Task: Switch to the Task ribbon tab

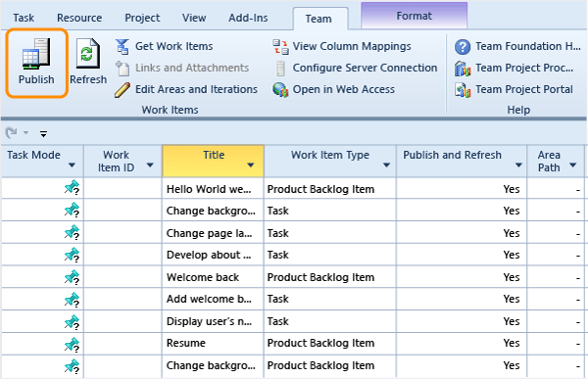Action: point(24,18)
